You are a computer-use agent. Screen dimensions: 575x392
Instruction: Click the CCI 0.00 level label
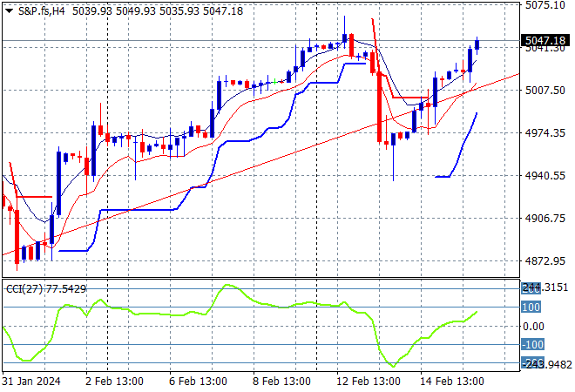pos(533,327)
